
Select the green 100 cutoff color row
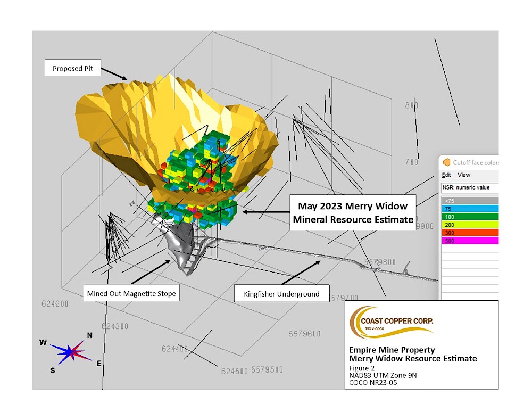tap(470, 217)
